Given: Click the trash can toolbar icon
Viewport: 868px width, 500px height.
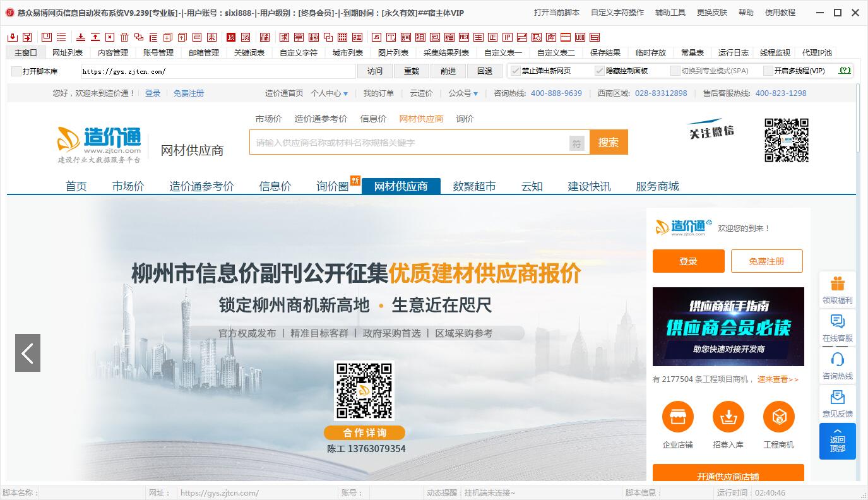Looking at the screenshot, I should click(124, 37).
